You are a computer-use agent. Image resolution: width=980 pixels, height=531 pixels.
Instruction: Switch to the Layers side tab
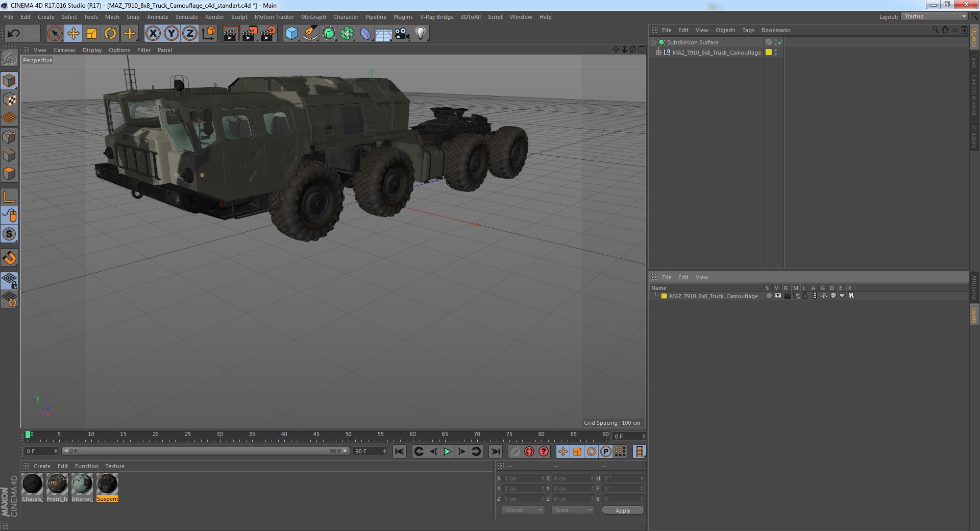974,315
